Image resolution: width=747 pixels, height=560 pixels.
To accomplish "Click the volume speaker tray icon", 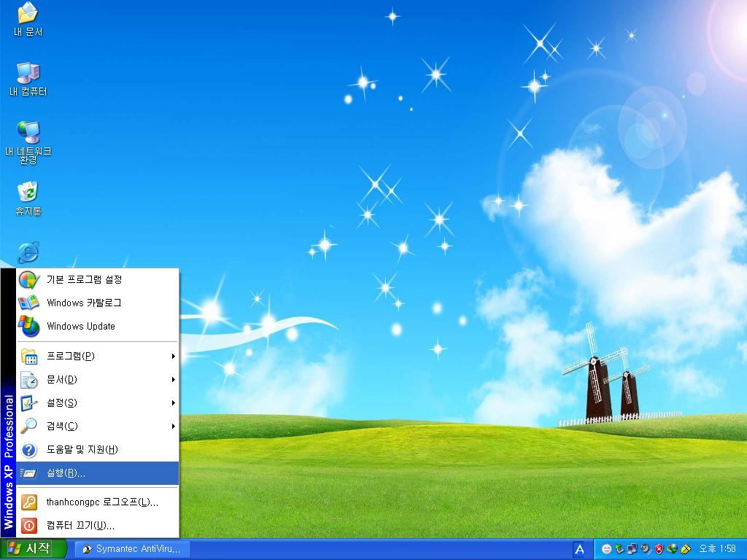I will click(x=646, y=549).
